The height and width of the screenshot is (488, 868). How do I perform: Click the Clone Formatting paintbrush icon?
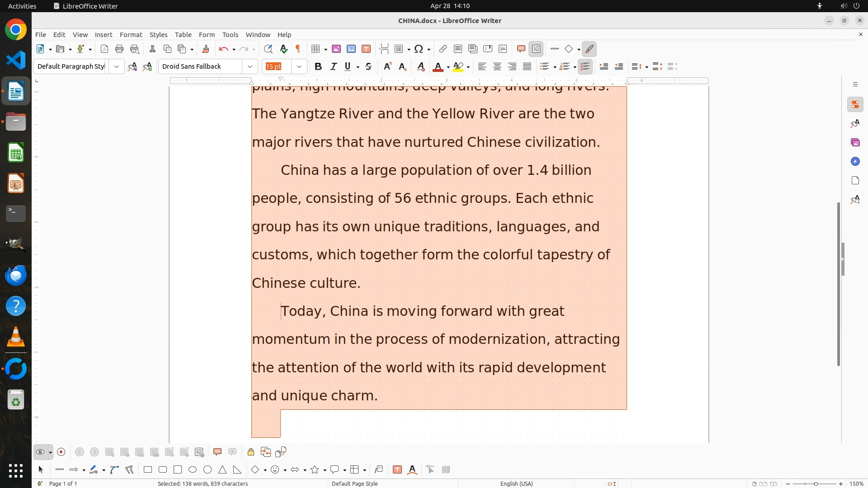[x=206, y=49]
